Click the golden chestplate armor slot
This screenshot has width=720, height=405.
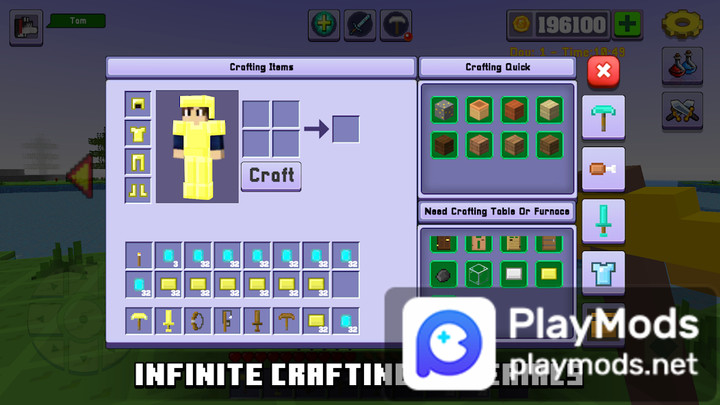click(x=138, y=133)
